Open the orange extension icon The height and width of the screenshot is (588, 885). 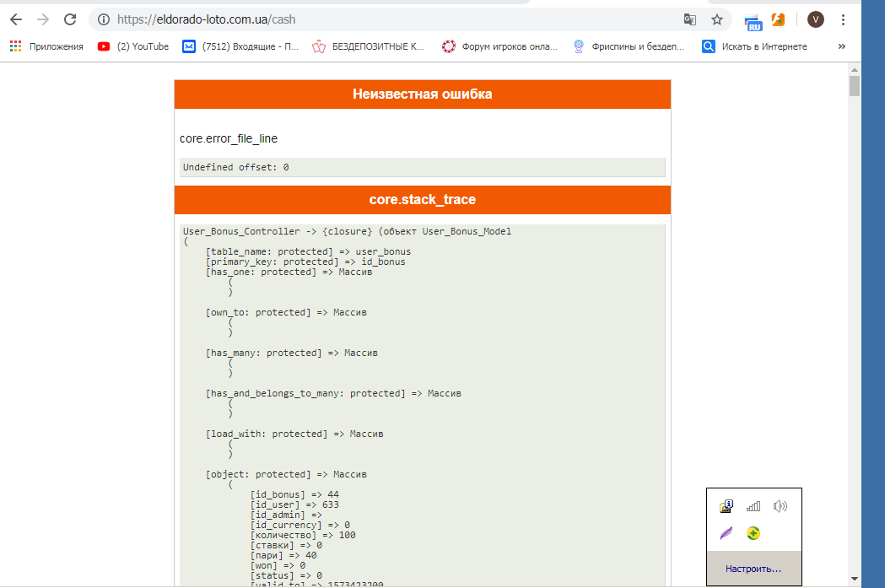[x=779, y=19]
